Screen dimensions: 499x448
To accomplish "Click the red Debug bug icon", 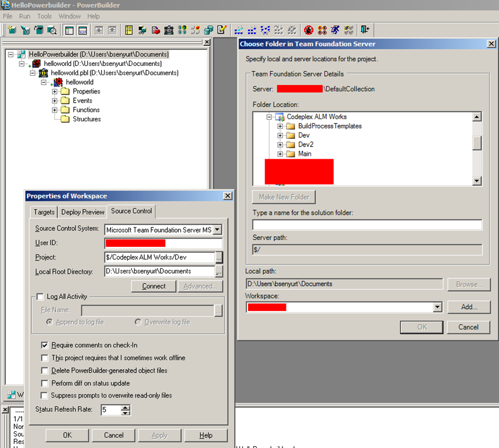I will tap(308, 30).
